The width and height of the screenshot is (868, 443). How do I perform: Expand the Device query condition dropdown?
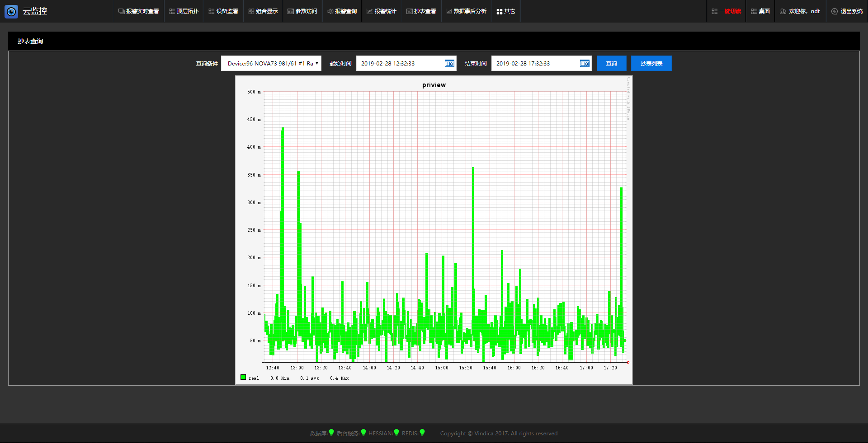point(271,64)
